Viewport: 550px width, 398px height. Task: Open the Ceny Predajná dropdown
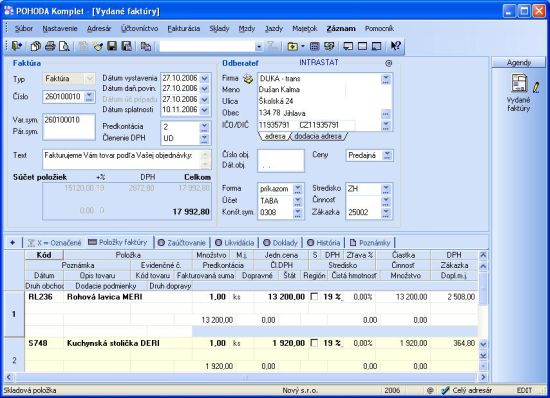pos(387,155)
